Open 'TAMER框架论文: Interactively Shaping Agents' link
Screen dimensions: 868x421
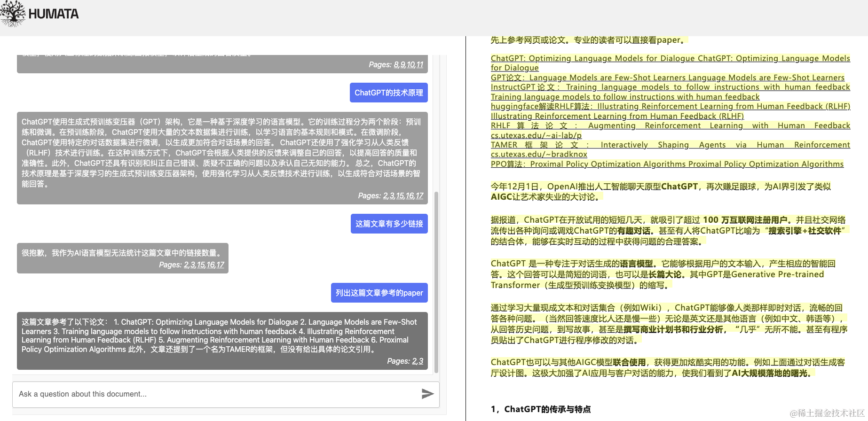tap(670, 145)
